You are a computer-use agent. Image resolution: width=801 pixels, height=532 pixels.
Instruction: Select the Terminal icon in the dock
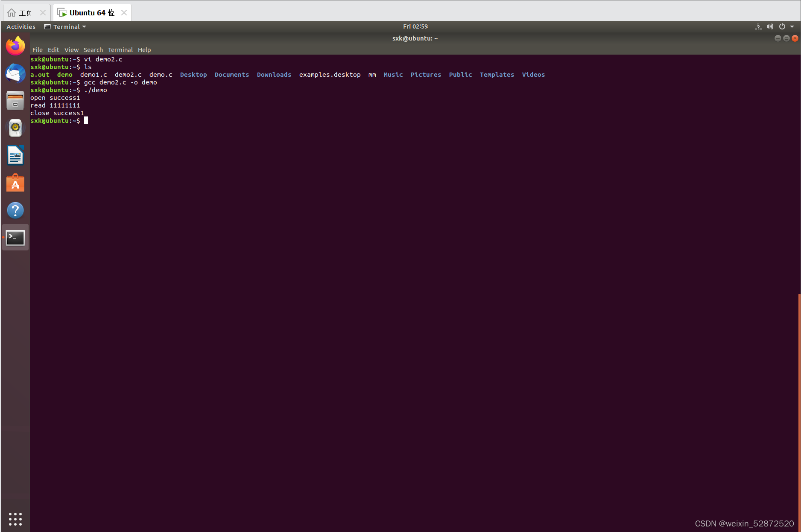tap(15, 238)
